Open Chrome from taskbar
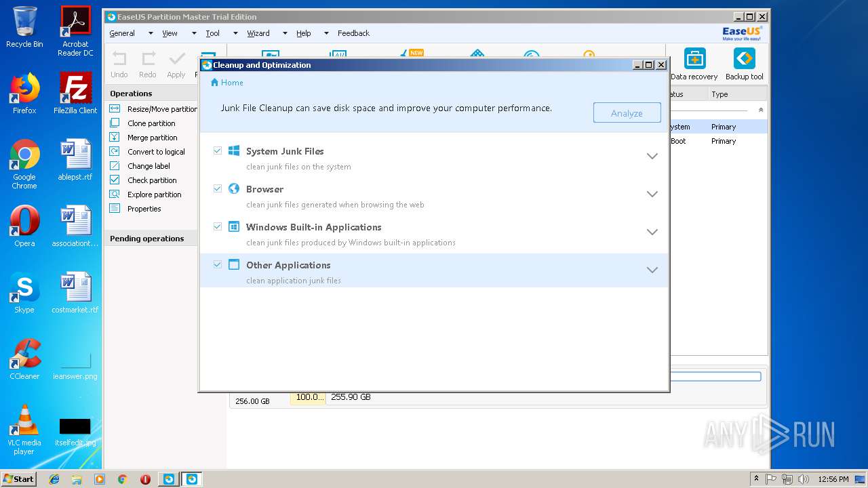The image size is (868, 488). 123,479
